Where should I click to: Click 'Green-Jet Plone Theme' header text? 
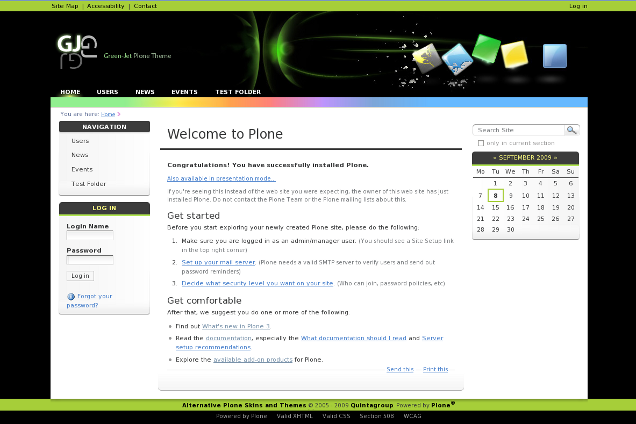point(138,56)
